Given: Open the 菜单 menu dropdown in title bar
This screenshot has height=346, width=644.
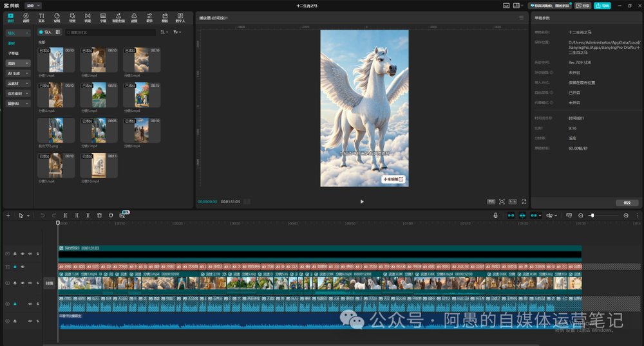Looking at the screenshot, I should [x=33, y=6].
